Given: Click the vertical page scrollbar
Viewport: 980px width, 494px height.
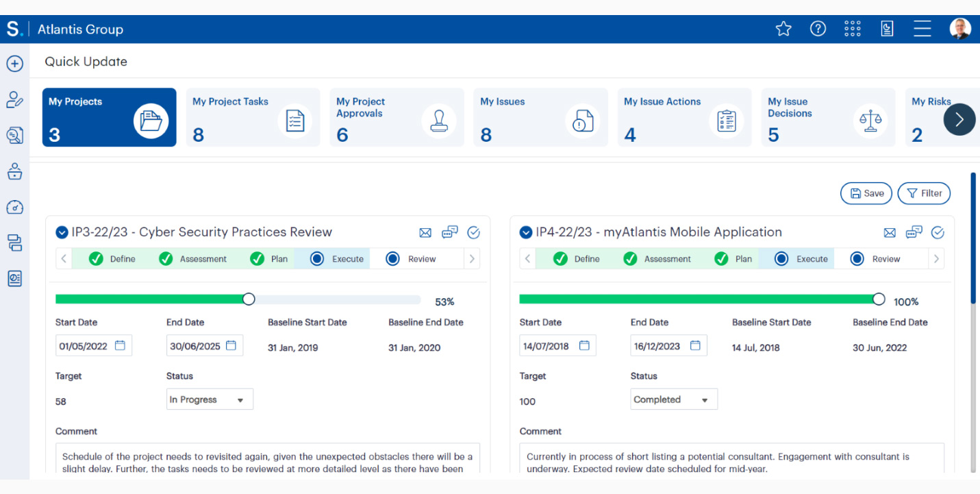Looking at the screenshot, I should pos(973,236).
